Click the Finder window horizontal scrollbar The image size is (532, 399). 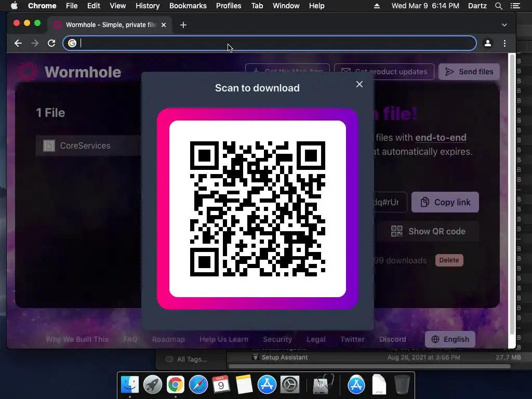(369, 366)
